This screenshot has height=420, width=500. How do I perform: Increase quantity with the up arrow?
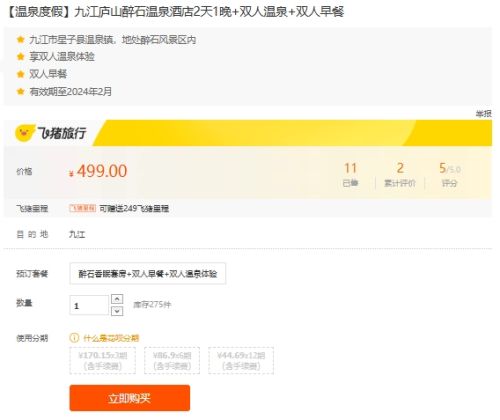coord(117,299)
